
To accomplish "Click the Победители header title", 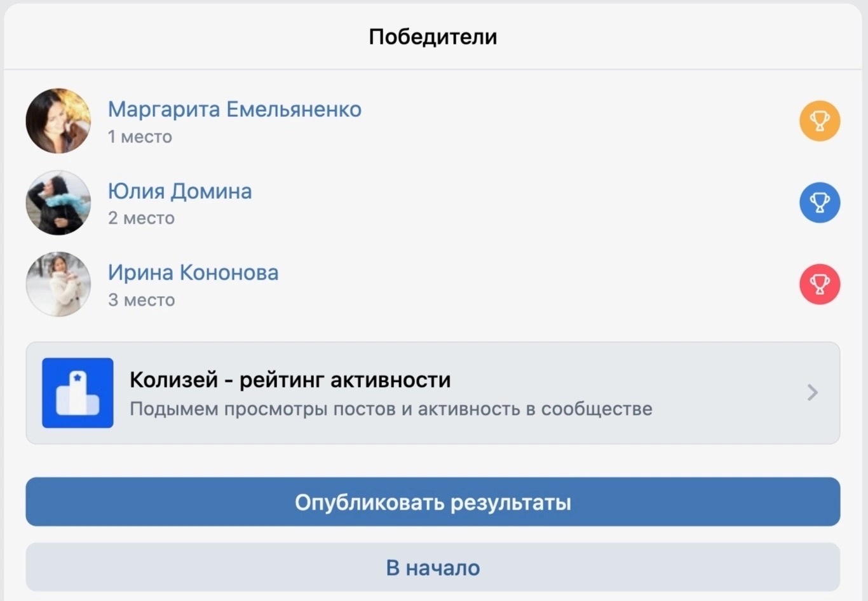I will click(x=433, y=37).
